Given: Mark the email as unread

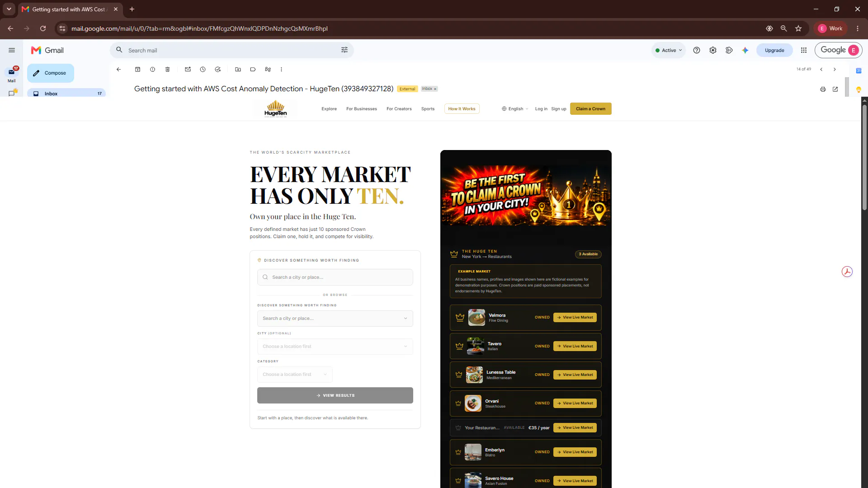Looking at the screenshot, I should tap(188, 70).
